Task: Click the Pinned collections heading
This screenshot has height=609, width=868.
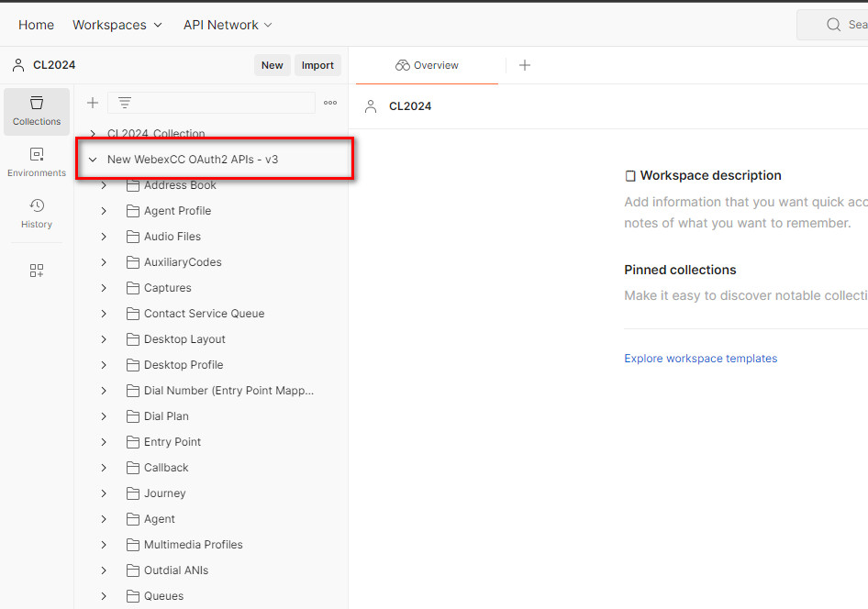Action: 680,270
